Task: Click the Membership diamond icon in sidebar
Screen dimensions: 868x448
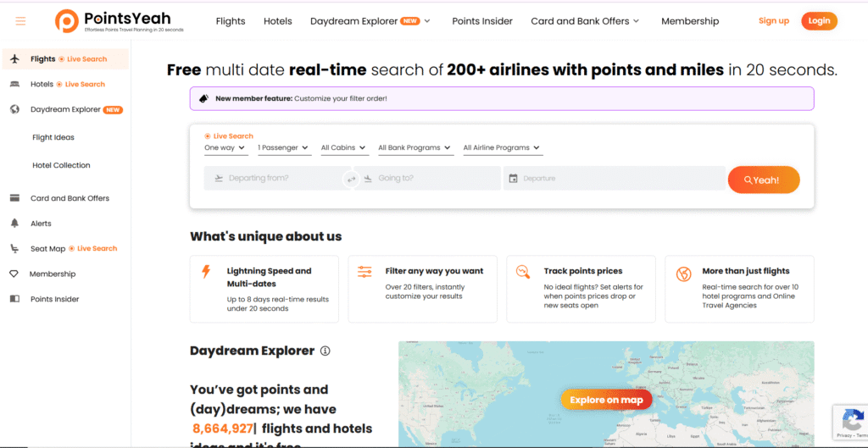Action: point(14,274)
